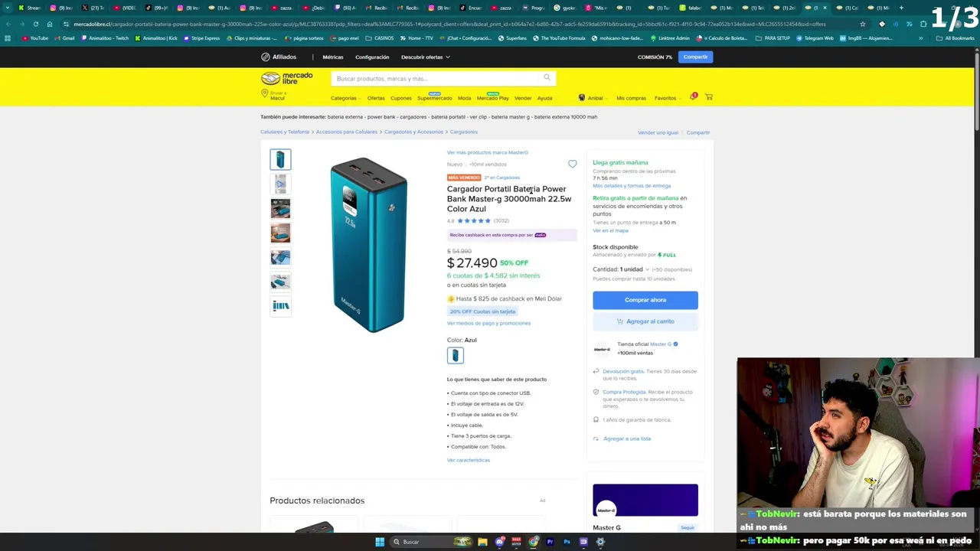Click the Vender menu item
This screenshot has height=551, width=980.
523,98
